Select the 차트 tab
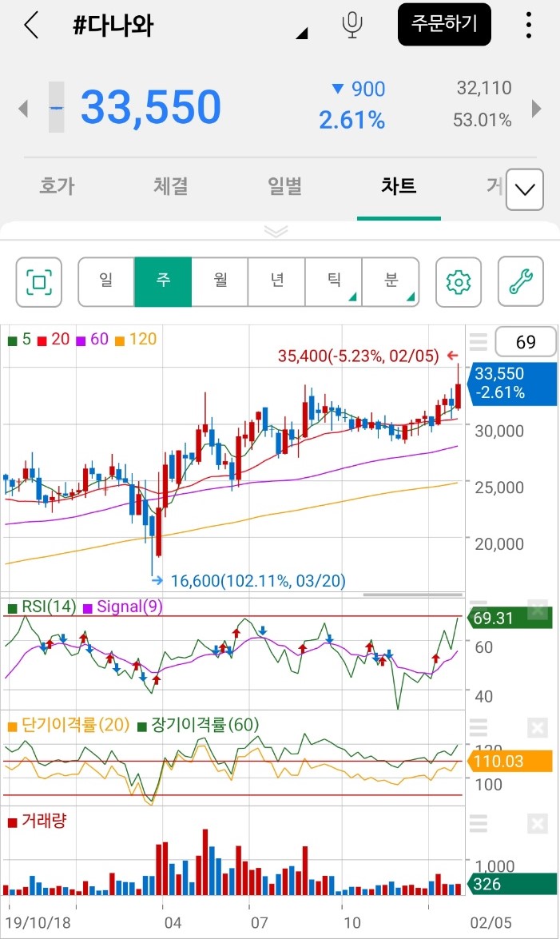This screenshot has width=560, height=939. pos(399,185)
